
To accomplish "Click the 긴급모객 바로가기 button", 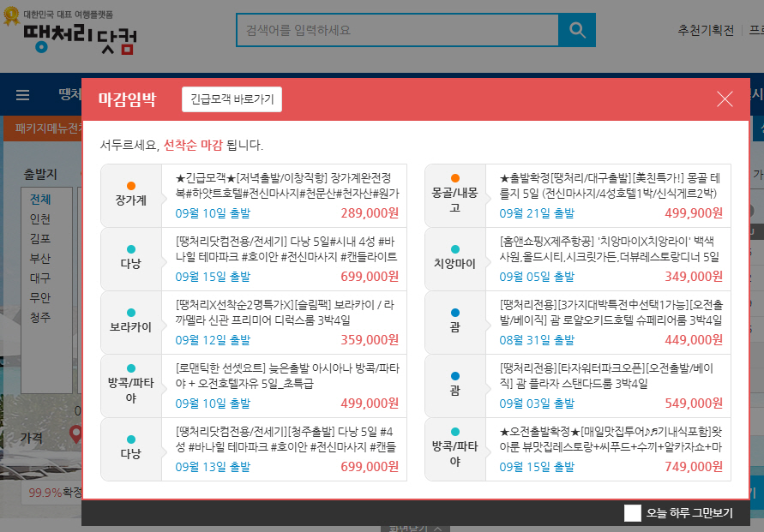I will pyautogui.click(x=232, y=99).
